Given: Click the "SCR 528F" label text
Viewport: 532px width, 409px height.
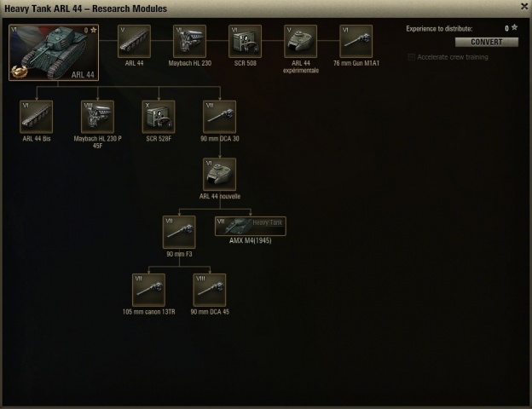Looking at the screenshot, I should [x=159, y=139].
